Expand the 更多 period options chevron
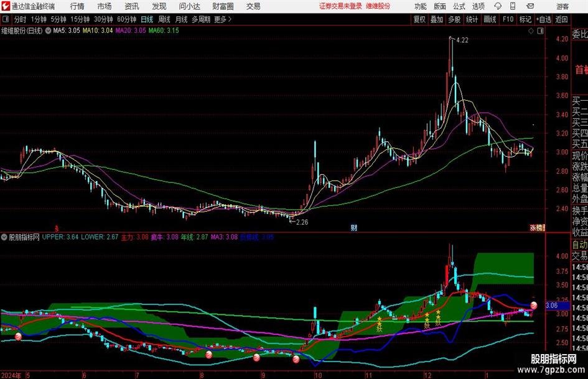The image size is (588, 379). pyautogui.click(x=230, y=19)
